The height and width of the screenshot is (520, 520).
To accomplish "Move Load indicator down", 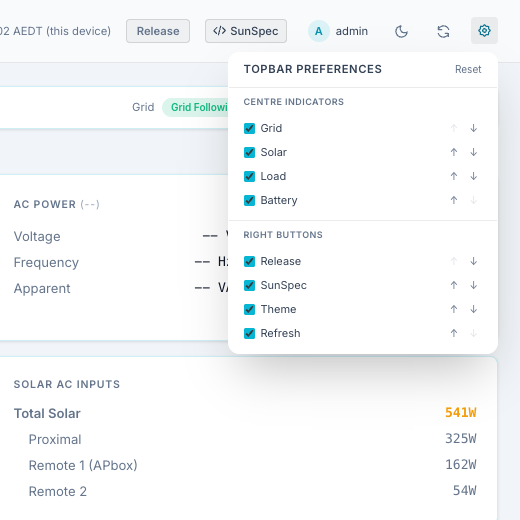I will [473, 176].
